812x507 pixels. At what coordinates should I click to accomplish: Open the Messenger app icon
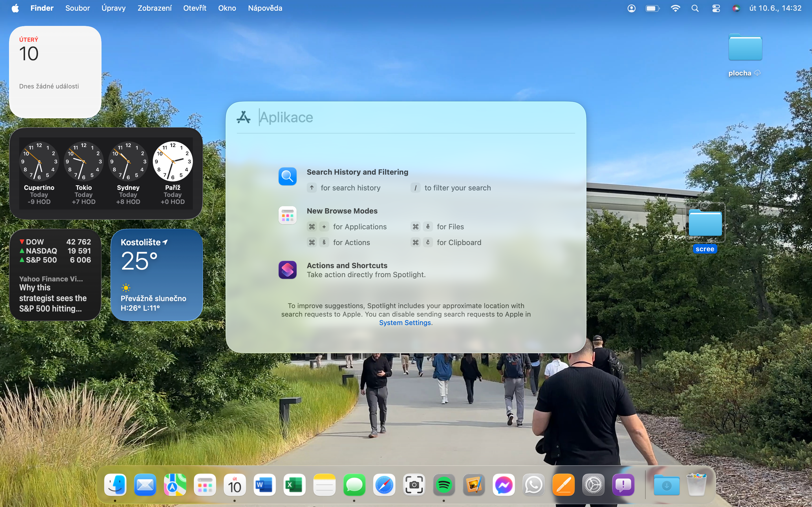coord(503,485)
